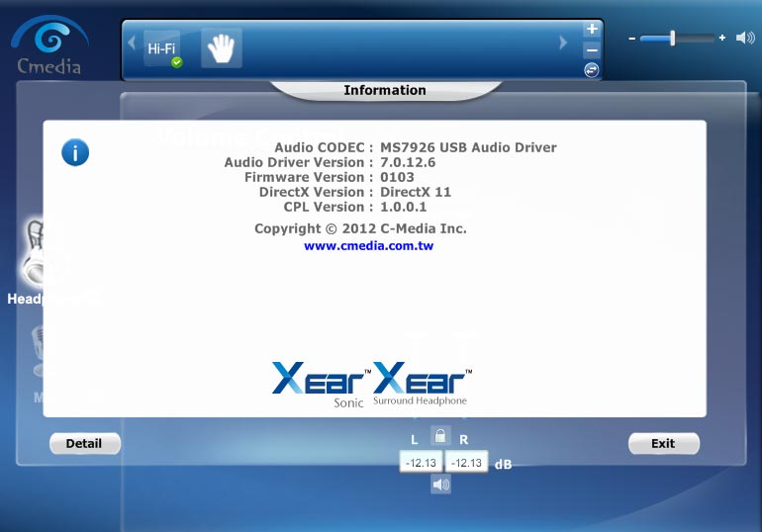Click the MS7926 USB Audio Driver text
The width and height of the screenshot is (762, 532).
[468, 147]
